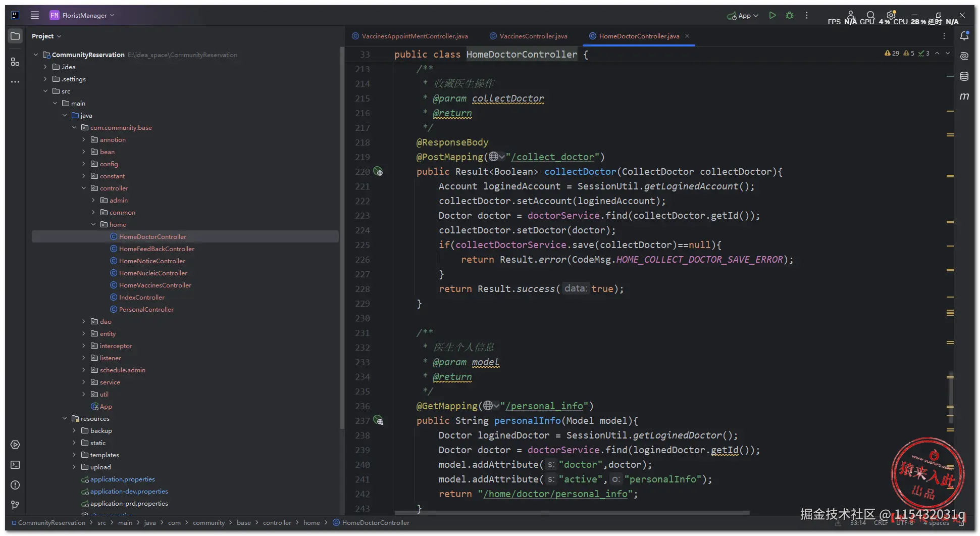Select HomeVaccinesController in project tree
The width and height of the screenshot is (980, 536).
[155, 285]
